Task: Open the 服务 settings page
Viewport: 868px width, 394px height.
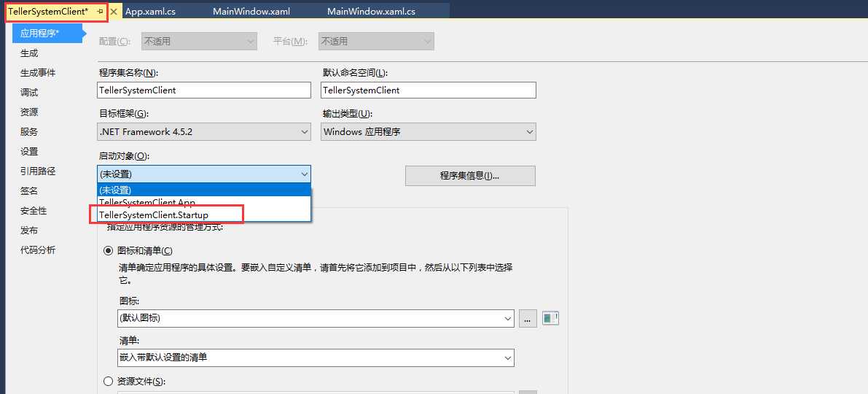Action: [29, 132]
